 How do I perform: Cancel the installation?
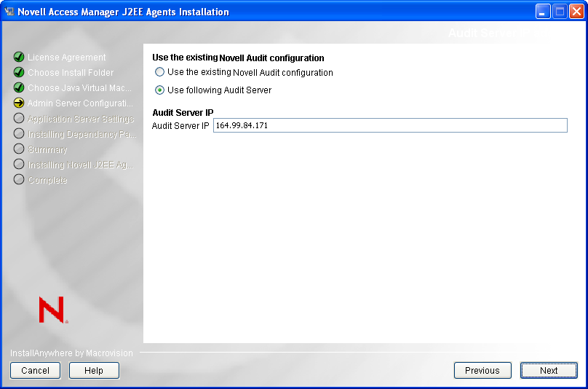(35, 371)
